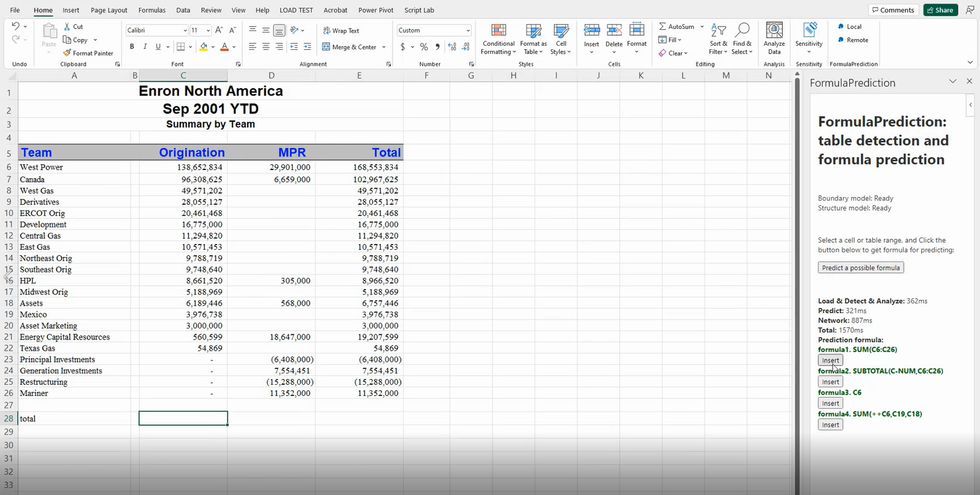Screen dimensions: 980x495
Task: Open the File menu
Action: (x=15, y=10)
